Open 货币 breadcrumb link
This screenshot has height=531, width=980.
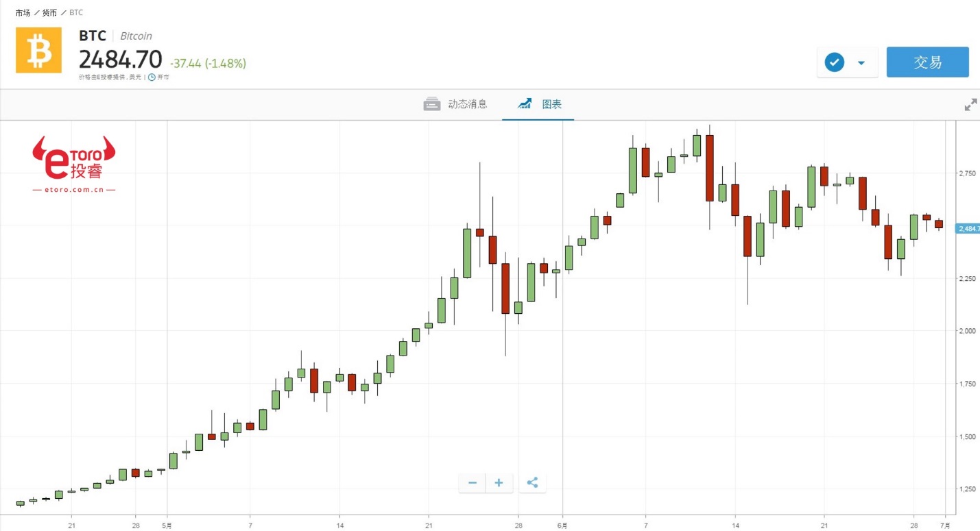(x=49, y=13)
